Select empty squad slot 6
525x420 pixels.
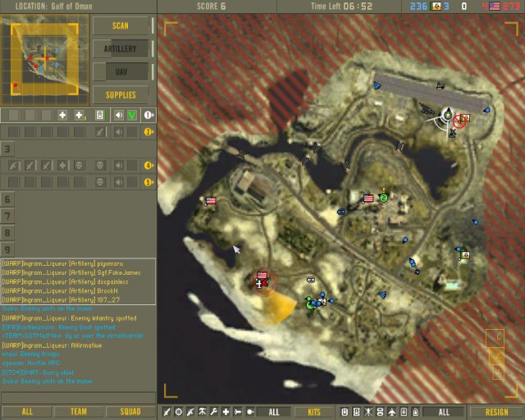pyautogui.click(x=7, y=199)
